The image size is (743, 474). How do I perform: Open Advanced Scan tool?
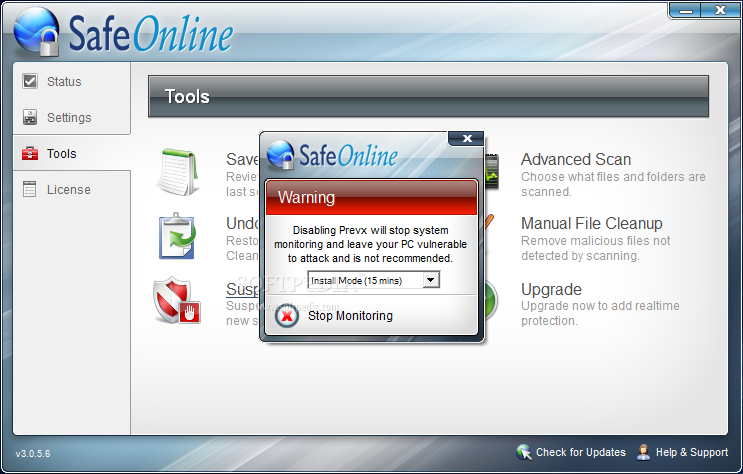576,159
